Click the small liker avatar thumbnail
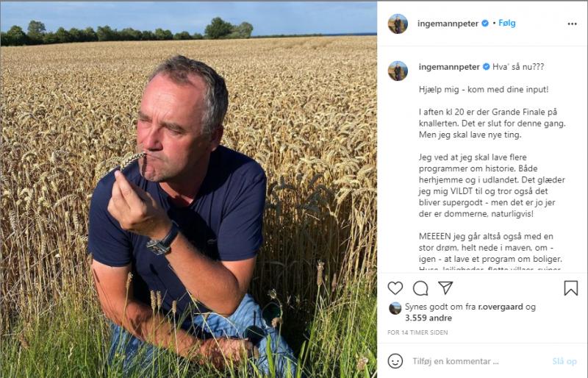The image size is (588, 378). tap(395, 308)
